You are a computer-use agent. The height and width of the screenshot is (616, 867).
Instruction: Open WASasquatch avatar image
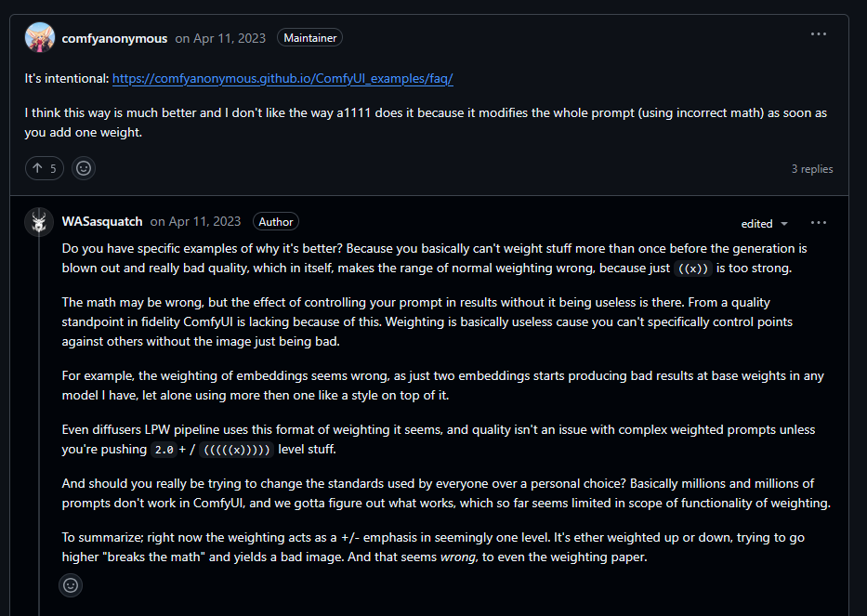39,222
